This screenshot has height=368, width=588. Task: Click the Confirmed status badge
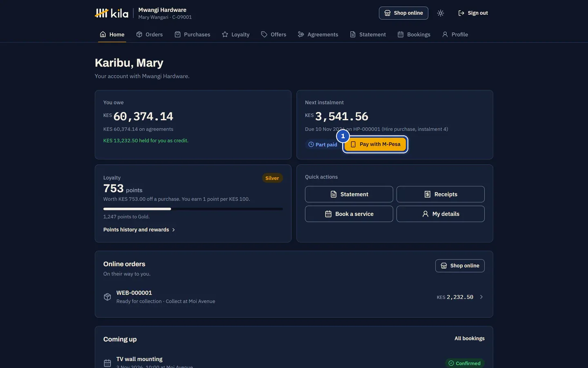coord(465,363)
